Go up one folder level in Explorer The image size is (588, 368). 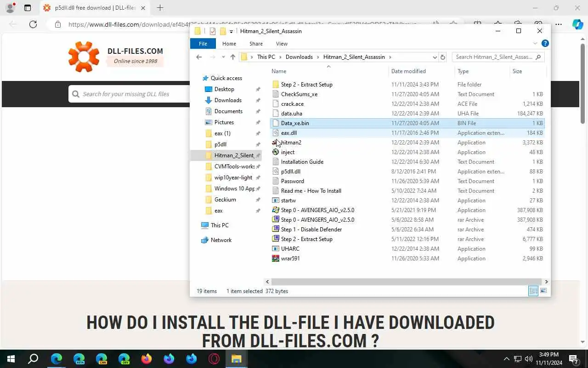(x=233, y=57)
